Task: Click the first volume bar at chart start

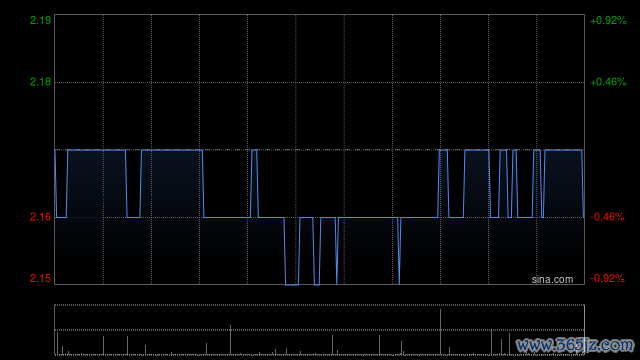Action: pyautogui.click(x=58, y=343)
